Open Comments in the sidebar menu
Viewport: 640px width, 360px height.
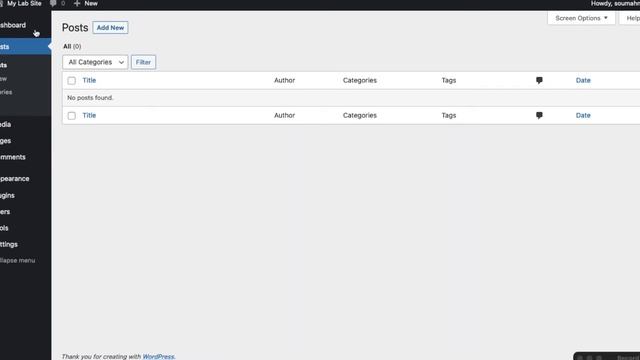[13, 157]
